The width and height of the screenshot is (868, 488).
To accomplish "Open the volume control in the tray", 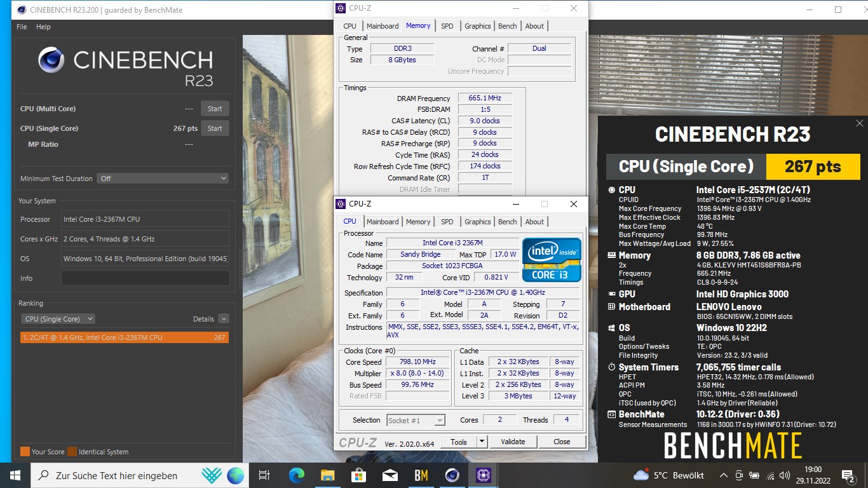I will [785, 475].
